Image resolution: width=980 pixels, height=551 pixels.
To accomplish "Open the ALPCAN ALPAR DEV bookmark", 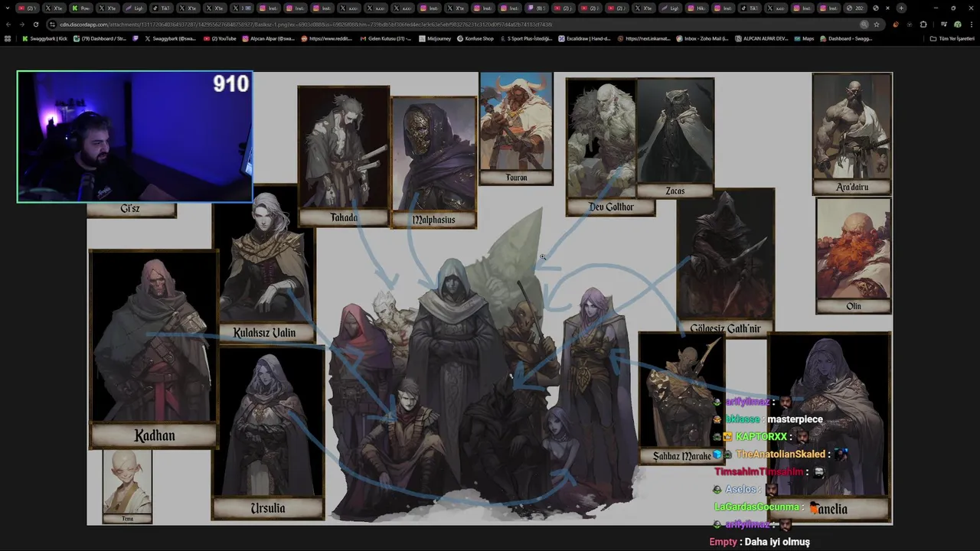I will point(761,38).
